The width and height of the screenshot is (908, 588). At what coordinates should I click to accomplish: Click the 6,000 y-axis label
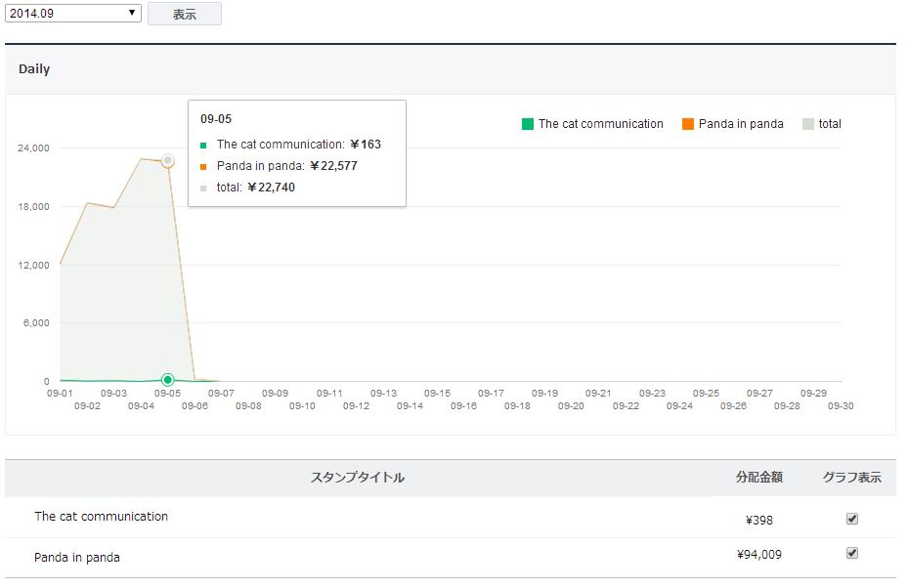[x=36, y=323]
